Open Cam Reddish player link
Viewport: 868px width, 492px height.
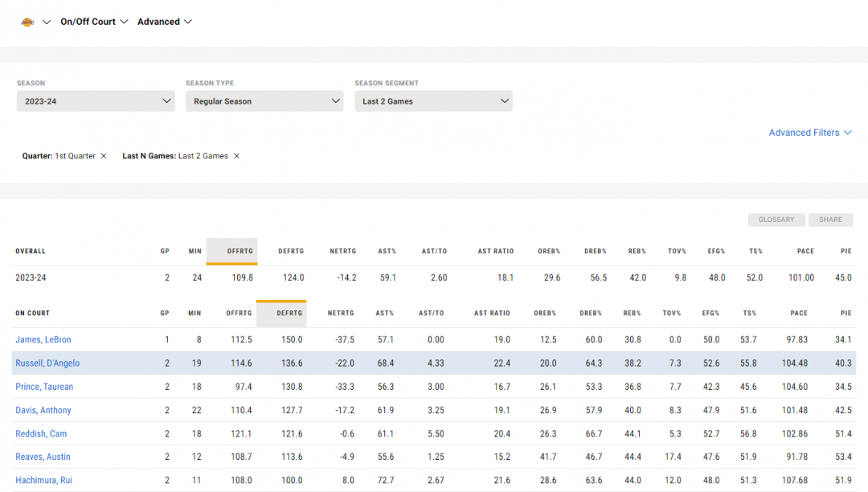(x=41, y=434)
